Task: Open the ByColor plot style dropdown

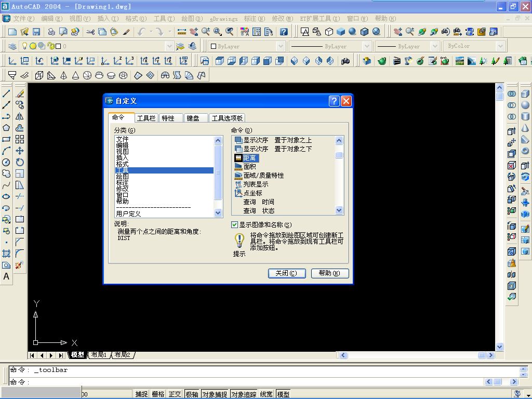Action: pyautogui.click(x=500, y=46)
